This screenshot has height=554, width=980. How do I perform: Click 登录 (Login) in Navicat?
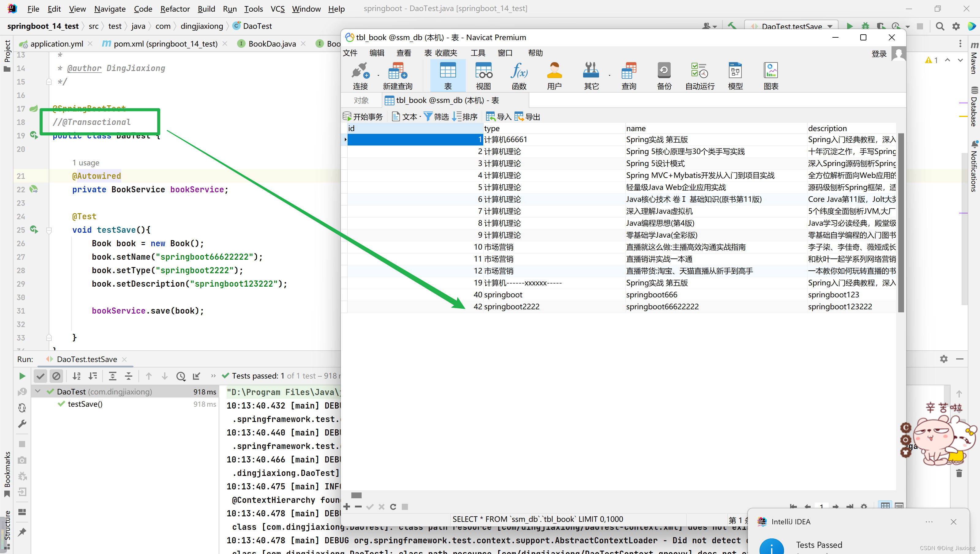click(879, 54)
